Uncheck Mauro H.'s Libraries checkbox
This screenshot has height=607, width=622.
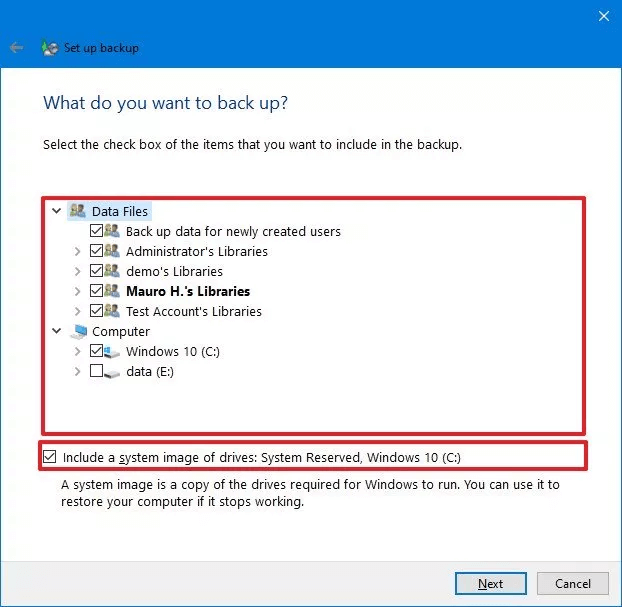pyautogui.click(x=96, y=290)
